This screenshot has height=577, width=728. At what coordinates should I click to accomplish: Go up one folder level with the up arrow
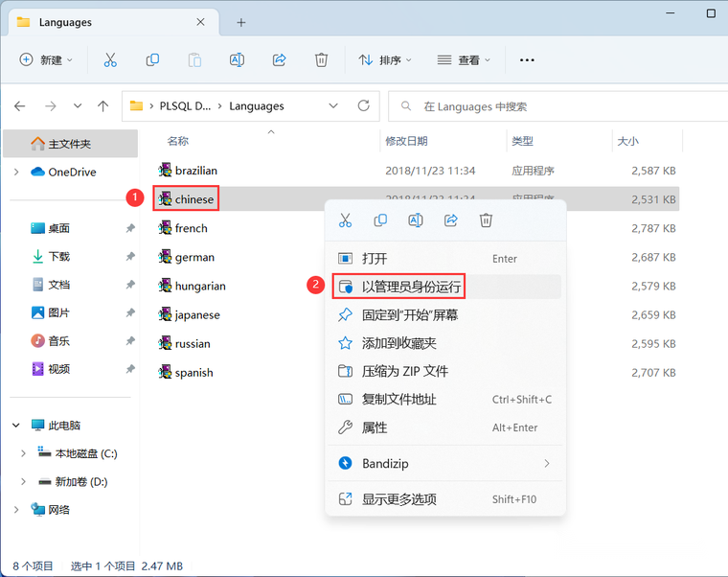coord(103,106)
